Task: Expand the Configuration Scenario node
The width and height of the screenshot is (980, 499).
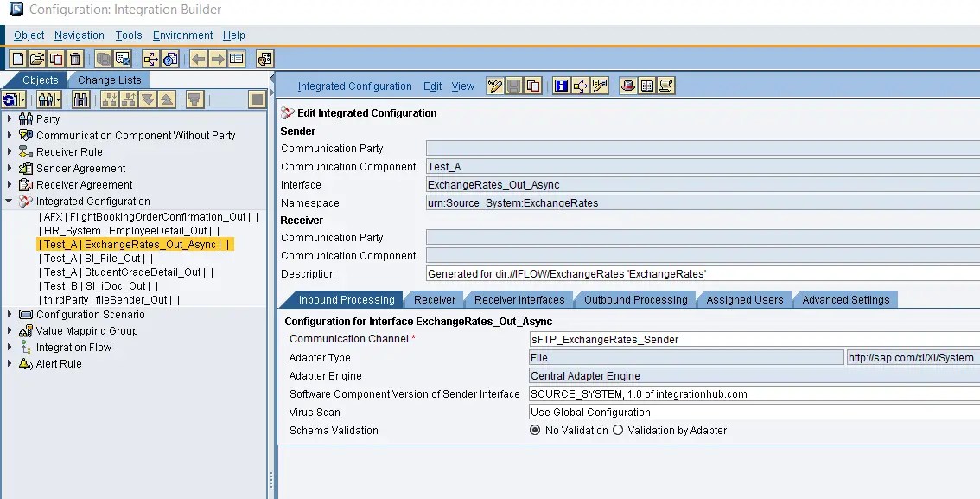Action: click(8, 315)
